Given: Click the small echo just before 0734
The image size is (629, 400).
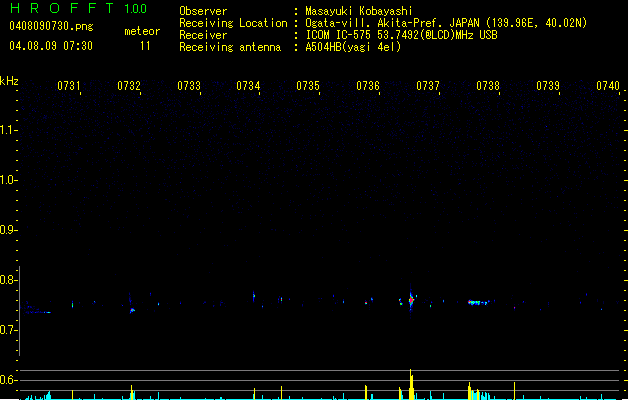Looking at the screenshot, I should (x=254, y=296).
